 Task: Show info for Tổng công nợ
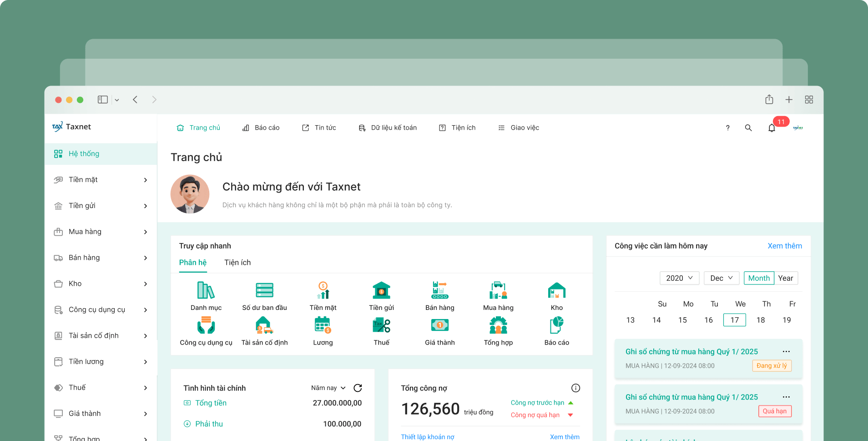(x=575, y=388)
